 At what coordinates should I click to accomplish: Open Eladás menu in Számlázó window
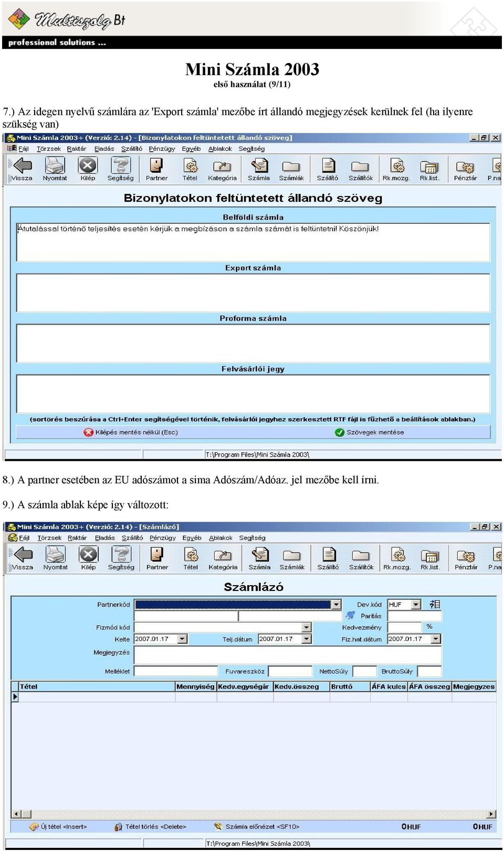(104, 538)
